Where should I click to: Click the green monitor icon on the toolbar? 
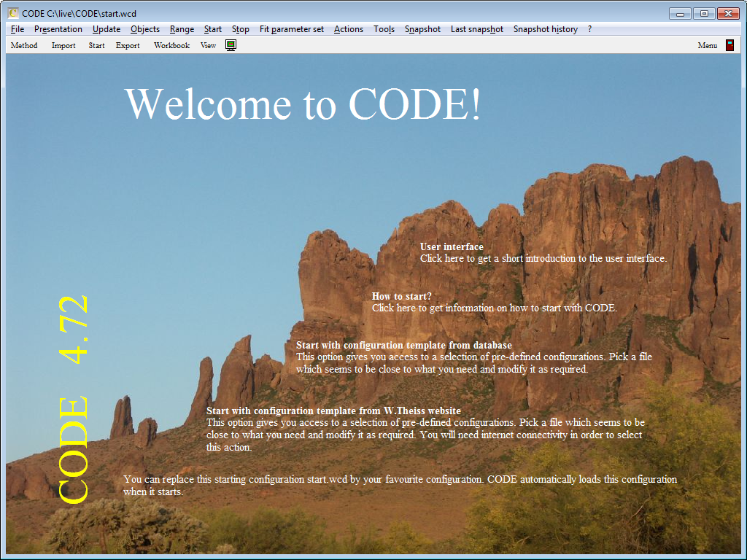click(x=230, y=44)
